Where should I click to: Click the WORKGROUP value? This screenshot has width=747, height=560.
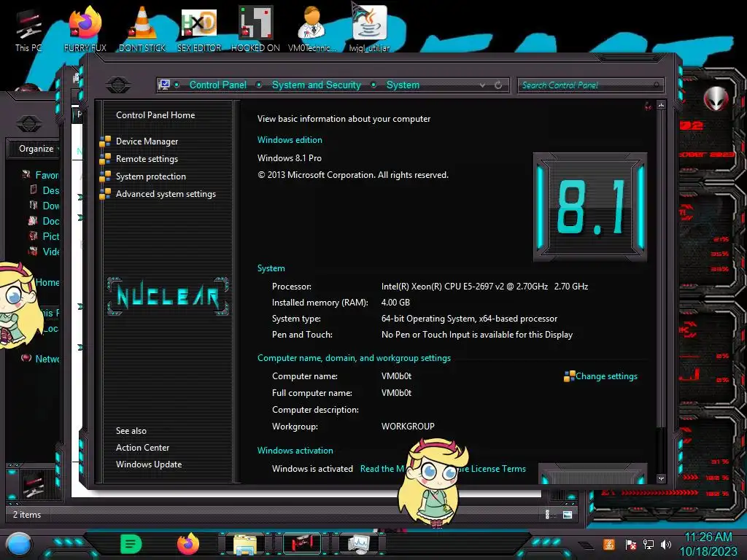(408, 426)
